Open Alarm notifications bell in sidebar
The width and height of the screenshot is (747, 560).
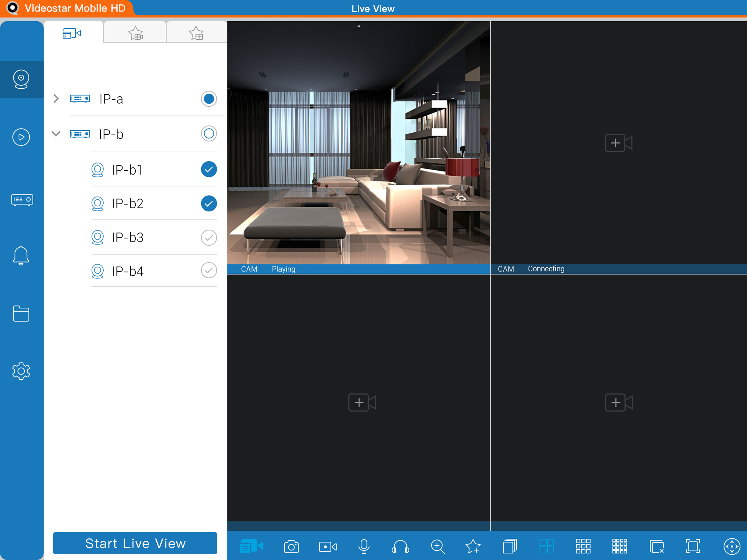21,255
